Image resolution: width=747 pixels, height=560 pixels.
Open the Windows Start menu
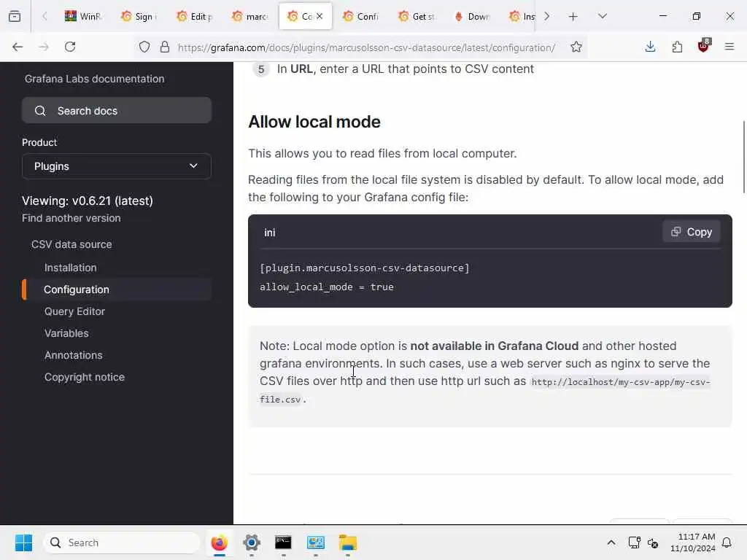pyautogui.click(x=23, y=542)
